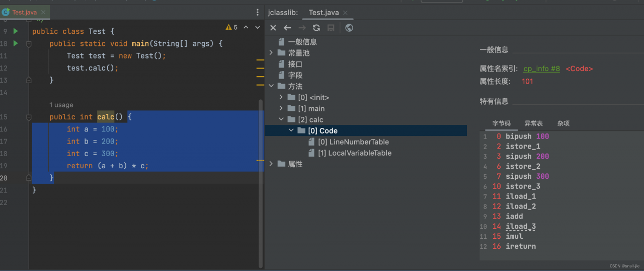644x271 pixels.
Task: Open the editor tabs three-dot options menu
Action: click(x=258, y=12)
